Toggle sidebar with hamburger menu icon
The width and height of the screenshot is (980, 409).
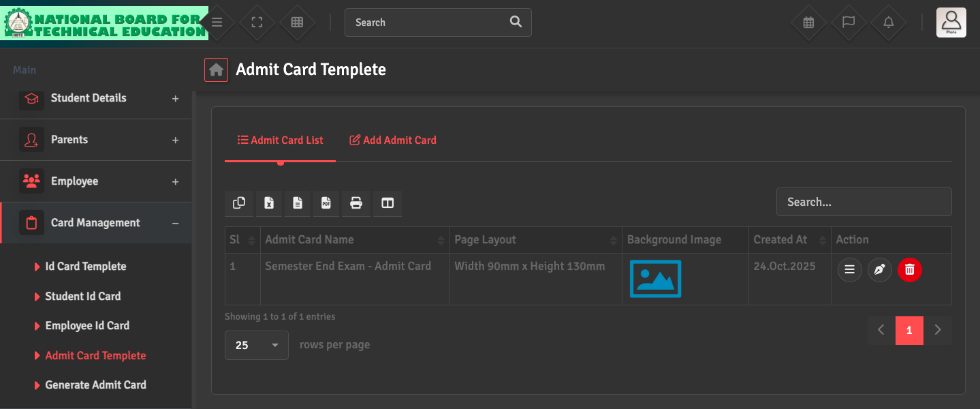(x=217, y=22)
